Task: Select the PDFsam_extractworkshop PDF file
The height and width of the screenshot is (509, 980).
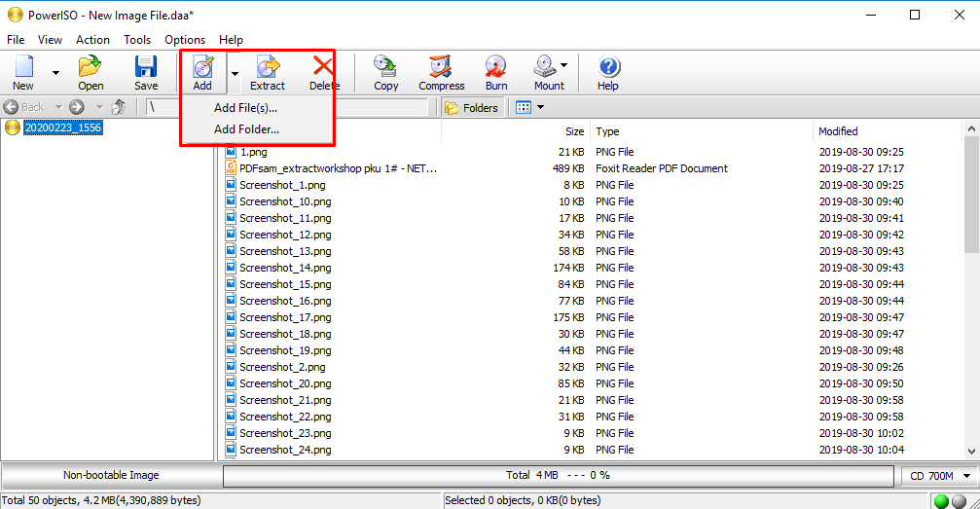Action: click(338, 168)
